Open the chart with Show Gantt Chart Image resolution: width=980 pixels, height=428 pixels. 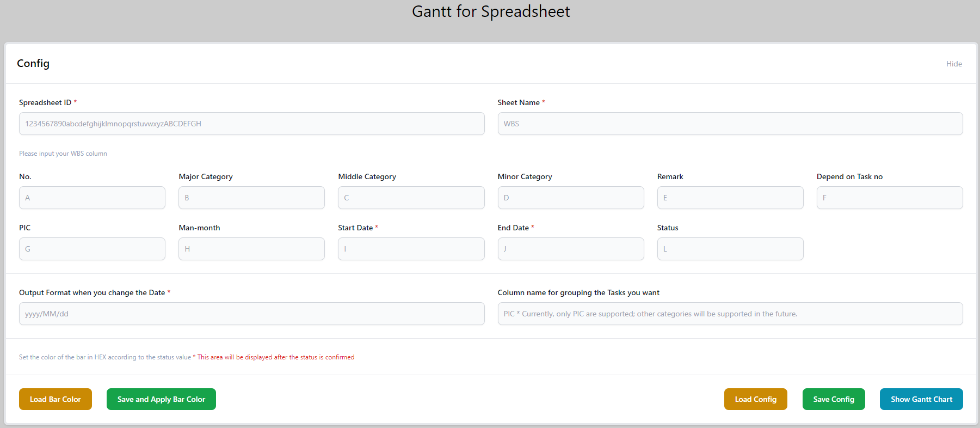point(921,399)
